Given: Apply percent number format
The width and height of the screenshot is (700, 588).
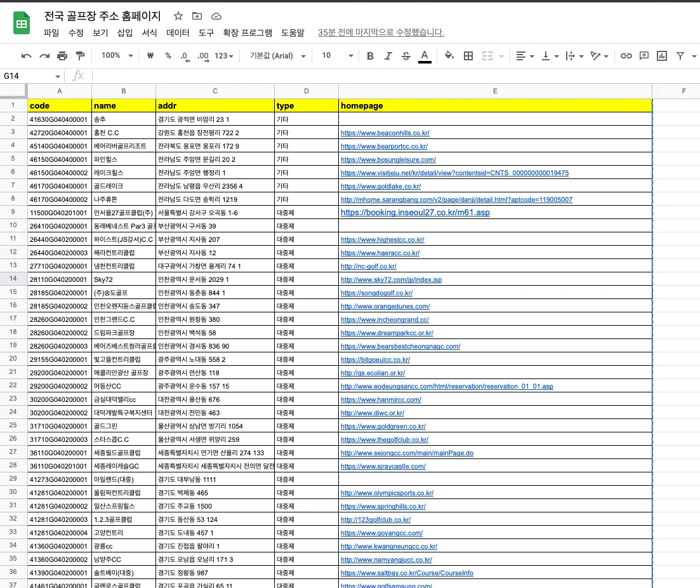Looking at the screenshot, I should [x=168, y=56].
